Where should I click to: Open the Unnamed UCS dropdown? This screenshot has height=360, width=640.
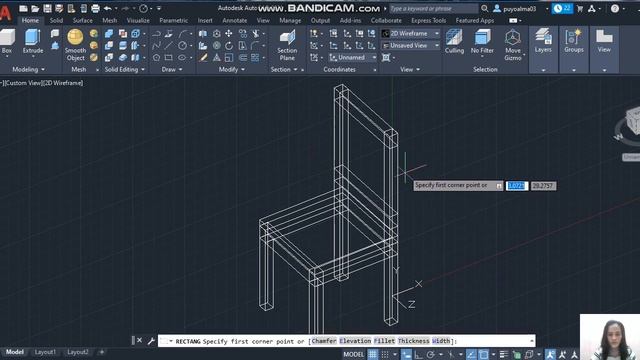point(353,58)
